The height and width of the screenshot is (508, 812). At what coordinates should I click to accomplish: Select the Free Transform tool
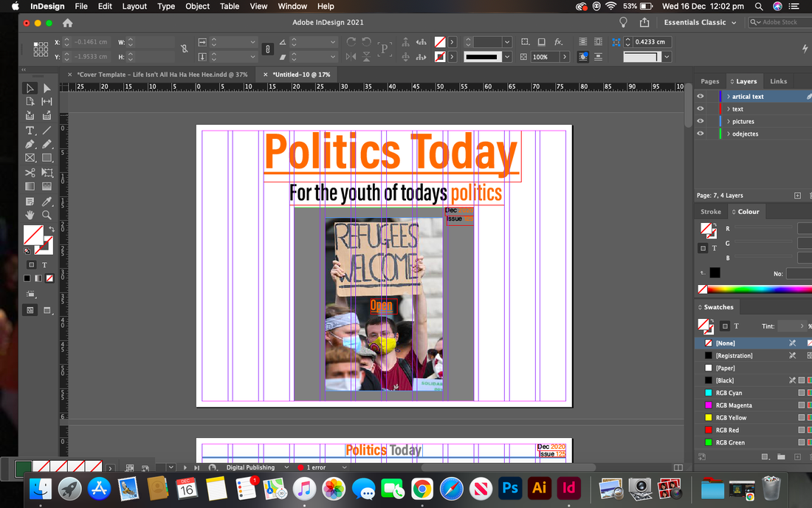point(47,173)
